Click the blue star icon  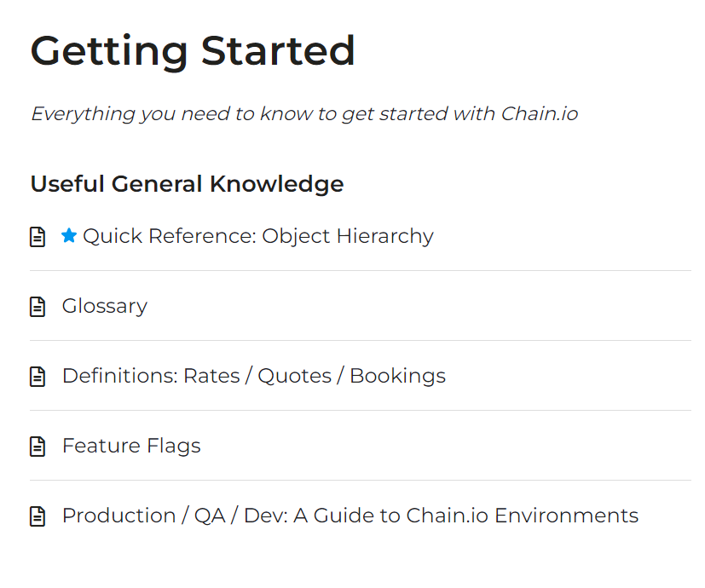tap(69, 236)
